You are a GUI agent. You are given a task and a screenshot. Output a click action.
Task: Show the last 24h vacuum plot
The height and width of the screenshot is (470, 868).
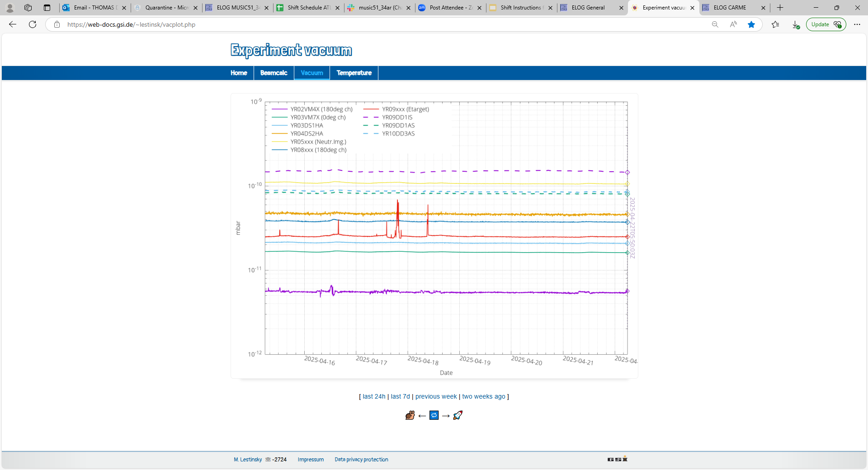374,396
